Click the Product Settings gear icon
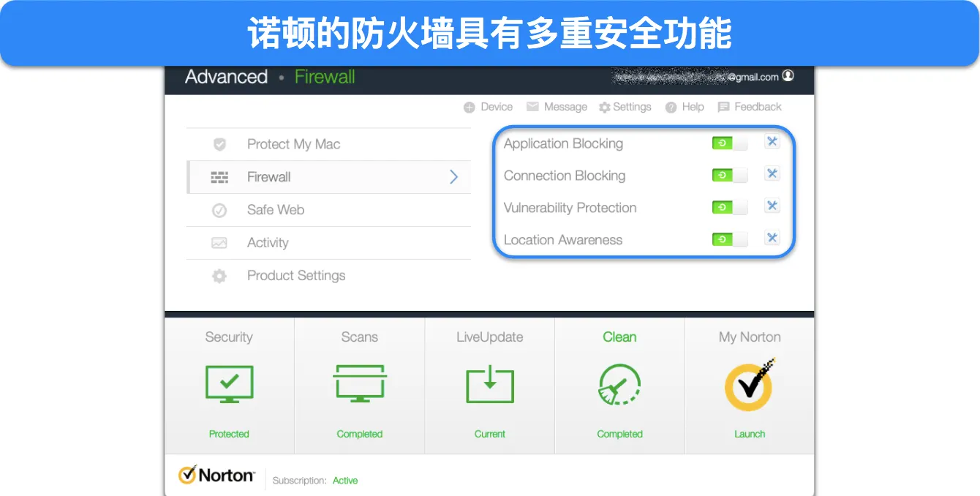This screenshot has width=980, height=496. tap(219, 276)
